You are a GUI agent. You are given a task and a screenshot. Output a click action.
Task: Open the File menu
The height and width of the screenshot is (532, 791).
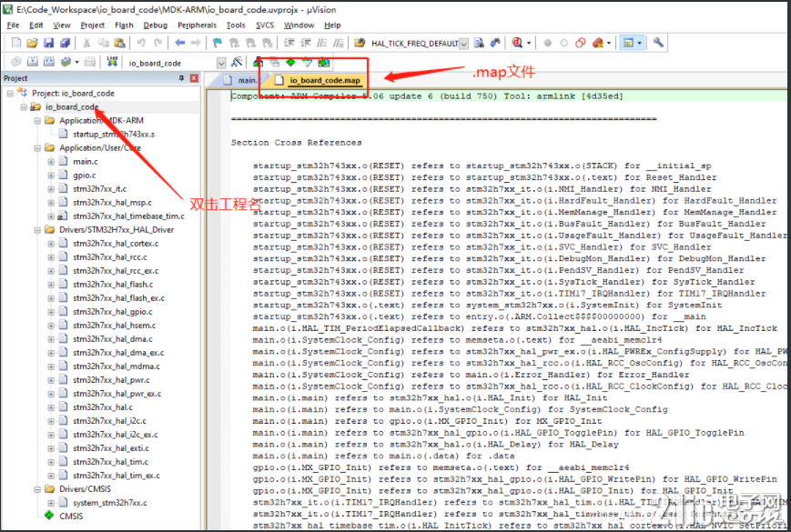[x=13, y=25]
